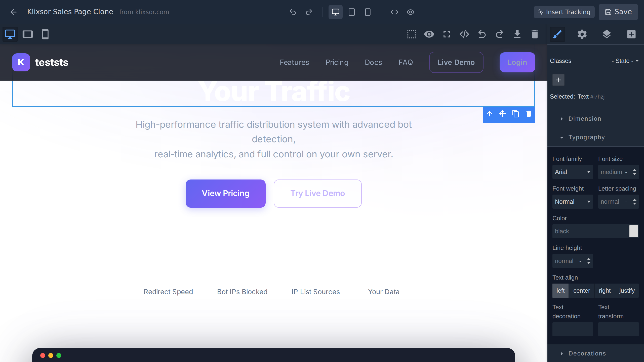Click the Pricing navigation item
Viewport: 644px width, 362px height.
[337, 62]
